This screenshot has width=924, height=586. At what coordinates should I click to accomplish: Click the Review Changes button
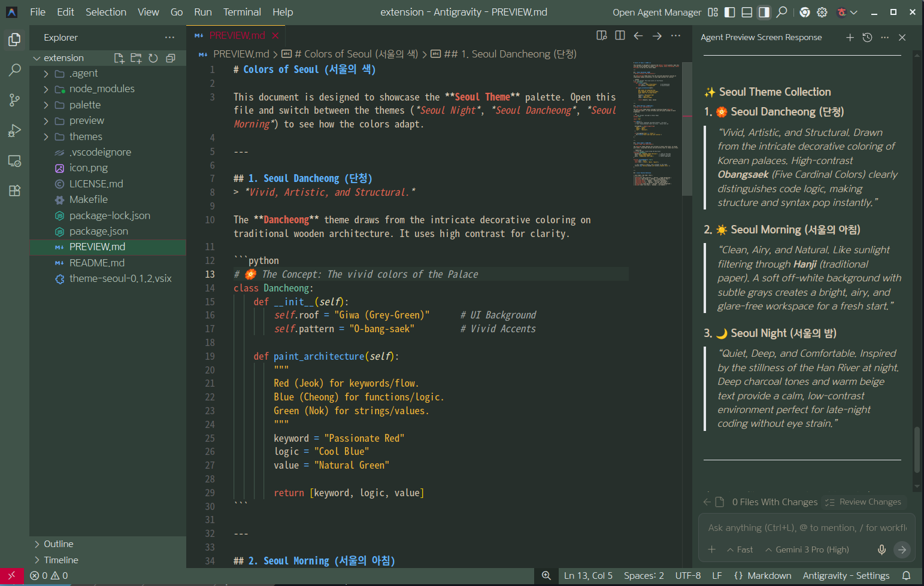point(863,502)
